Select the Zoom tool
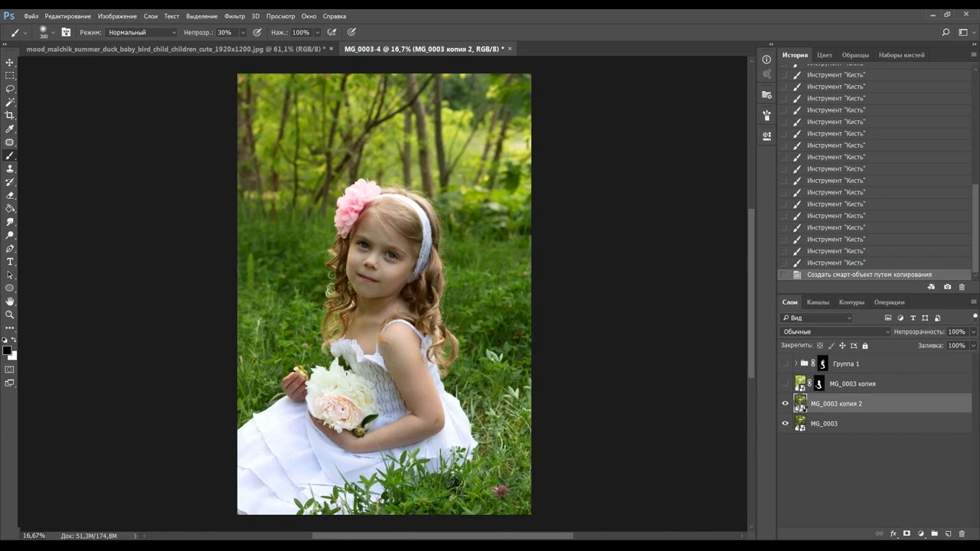 click(10, 315)
